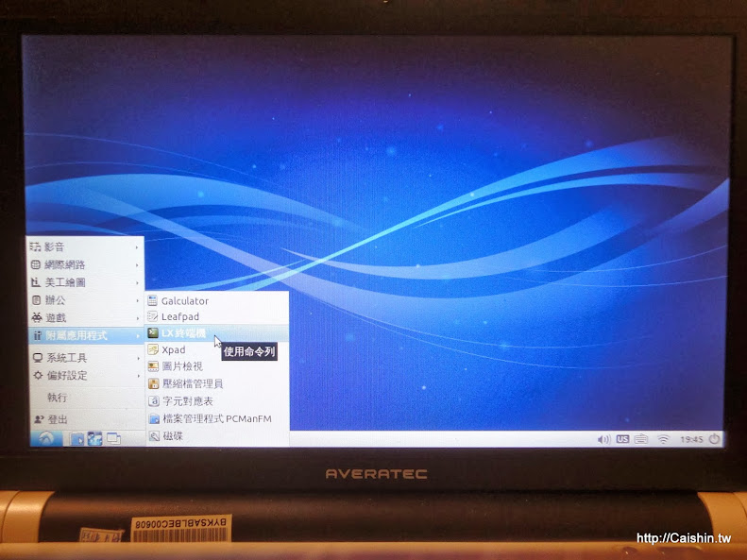Expand the 美工繪圖 graphics category
This screenshot has height=560, width=747.
click(86, 282)
